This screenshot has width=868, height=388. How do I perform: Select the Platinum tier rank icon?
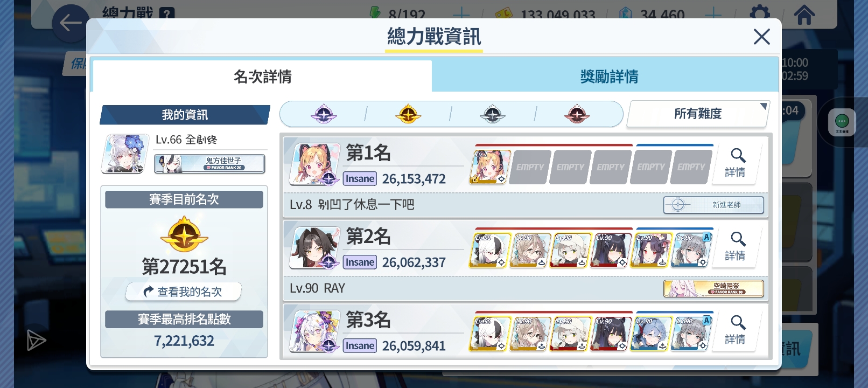pos(324,114)
